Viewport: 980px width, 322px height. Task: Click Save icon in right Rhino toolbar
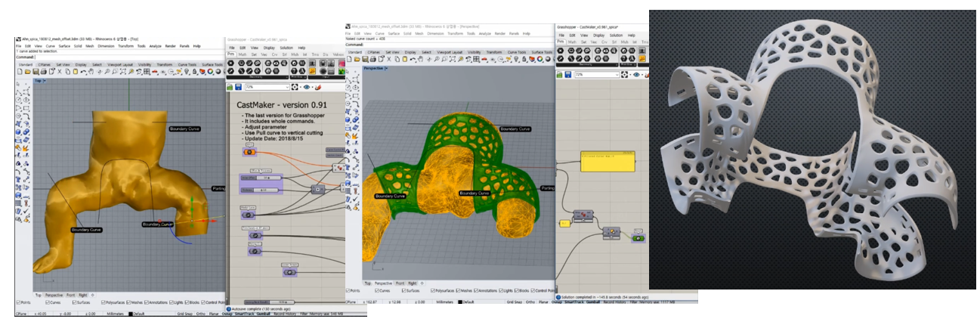[x=365, y=59]
